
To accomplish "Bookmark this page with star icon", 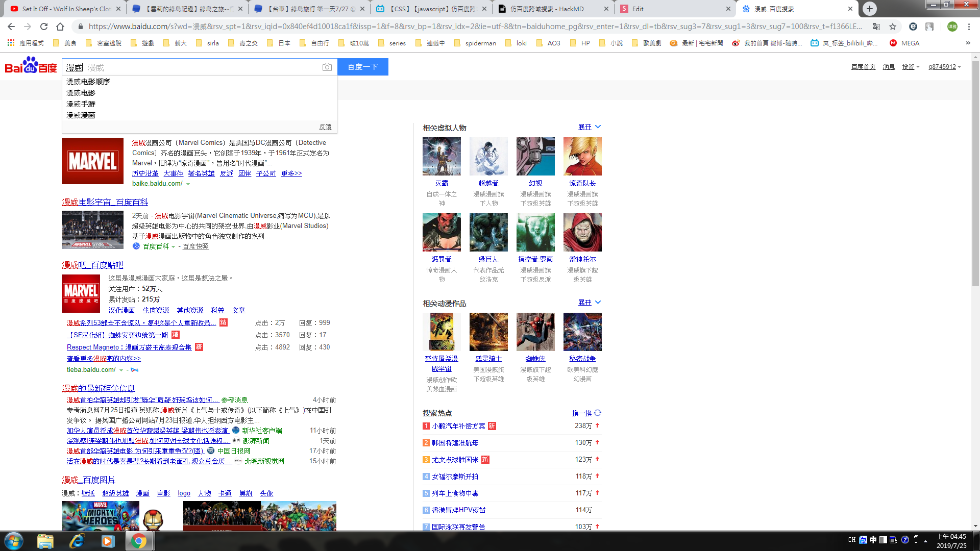I will point(893,27).
